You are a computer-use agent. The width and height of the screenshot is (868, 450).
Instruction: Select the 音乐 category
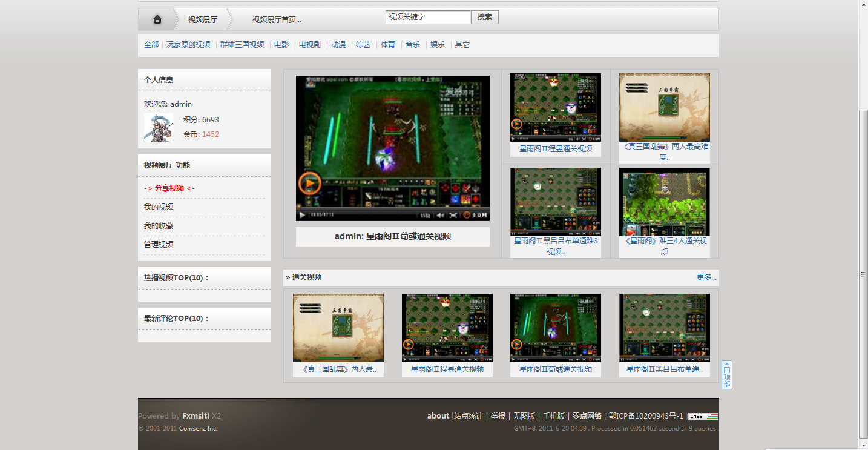[x=413, y=45]
